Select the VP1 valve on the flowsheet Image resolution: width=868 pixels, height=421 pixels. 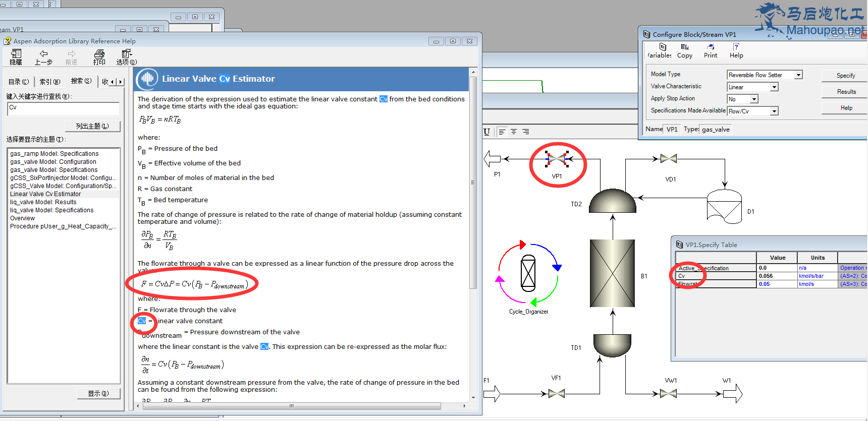pos(557,159)
